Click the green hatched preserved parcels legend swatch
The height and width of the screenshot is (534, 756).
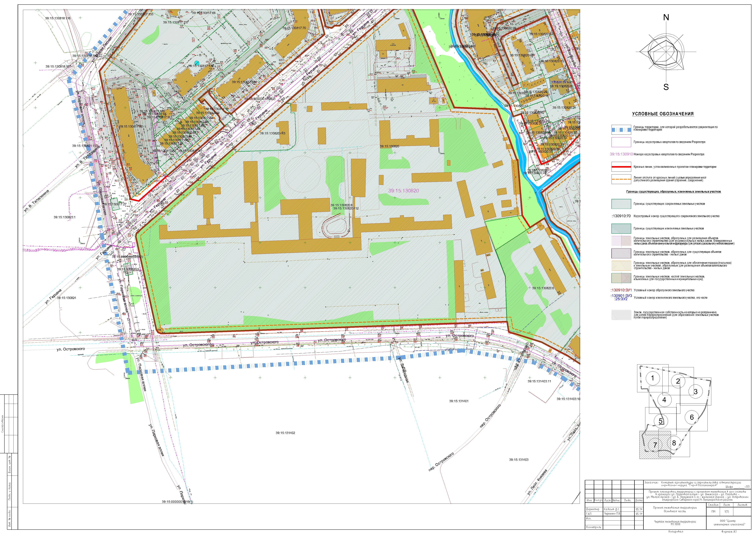point(621,204)
